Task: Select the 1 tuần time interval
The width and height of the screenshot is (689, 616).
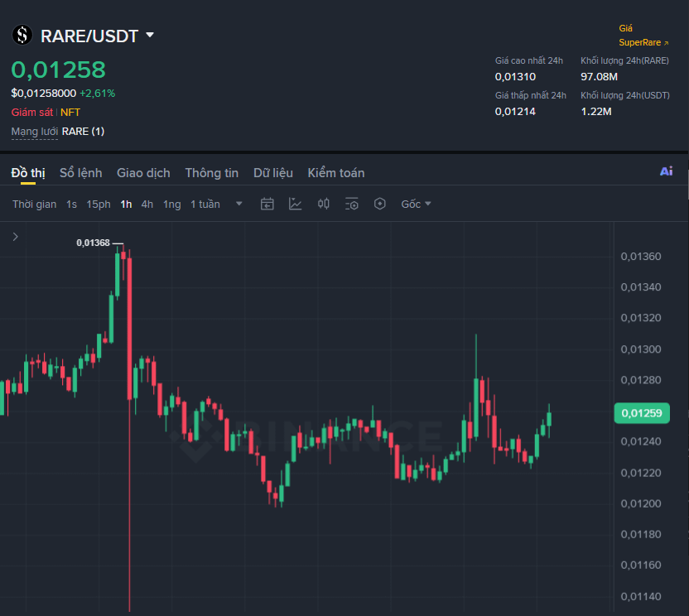Action: [205, 205]
